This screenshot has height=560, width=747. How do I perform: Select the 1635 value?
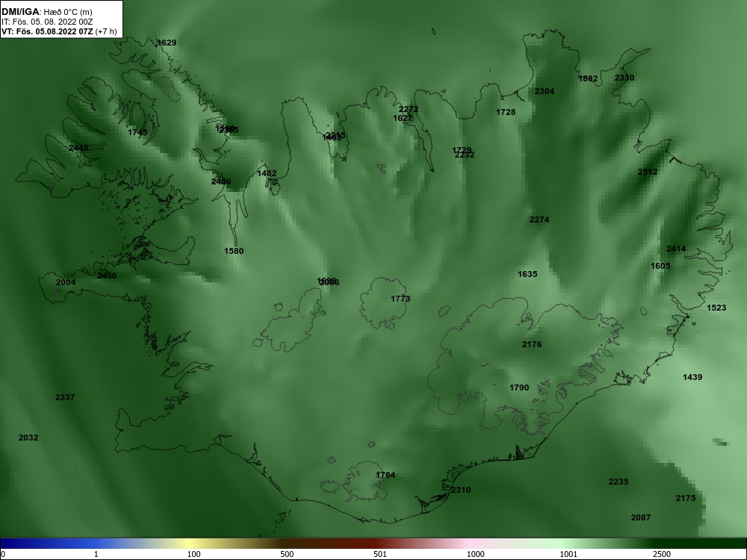[527, 274]
